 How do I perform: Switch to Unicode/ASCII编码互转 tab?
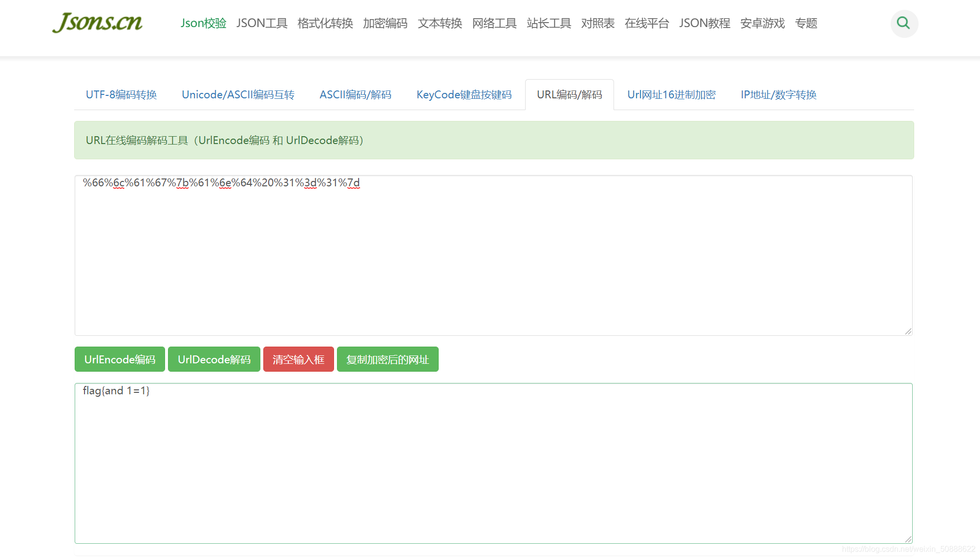(238, 94)
